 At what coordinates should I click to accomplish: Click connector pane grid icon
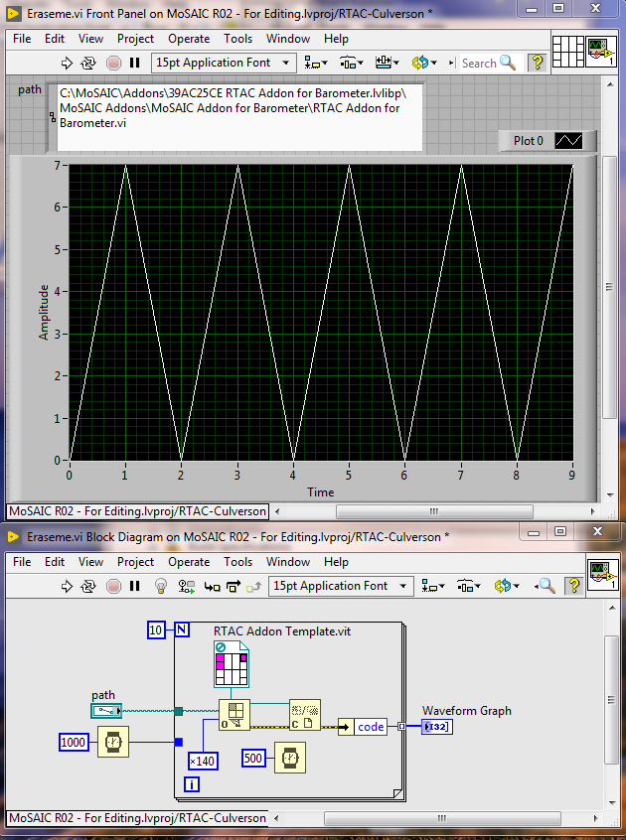pos(567,52)
